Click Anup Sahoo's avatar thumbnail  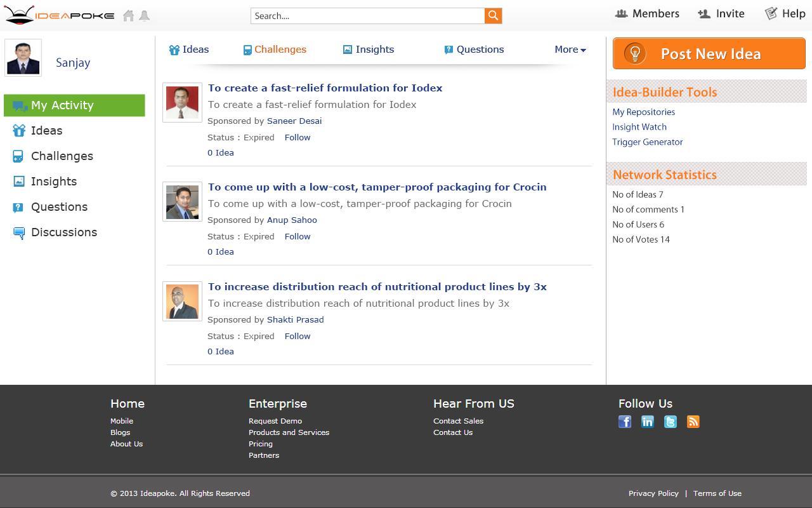182,201
